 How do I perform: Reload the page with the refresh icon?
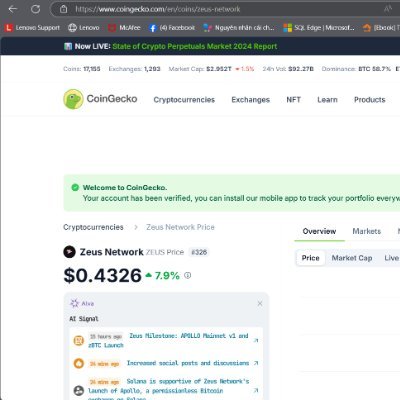coord(35,9)
